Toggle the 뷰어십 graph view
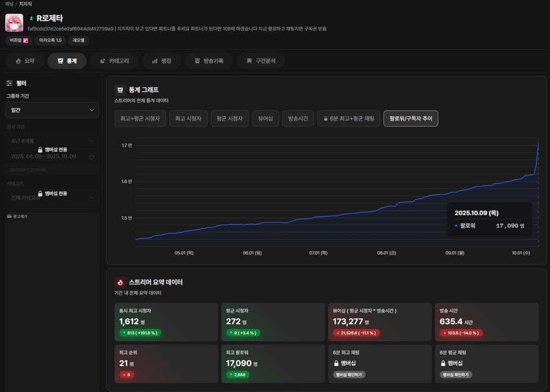The height and width of the screenshot is (392, 550). click(265, 118)
